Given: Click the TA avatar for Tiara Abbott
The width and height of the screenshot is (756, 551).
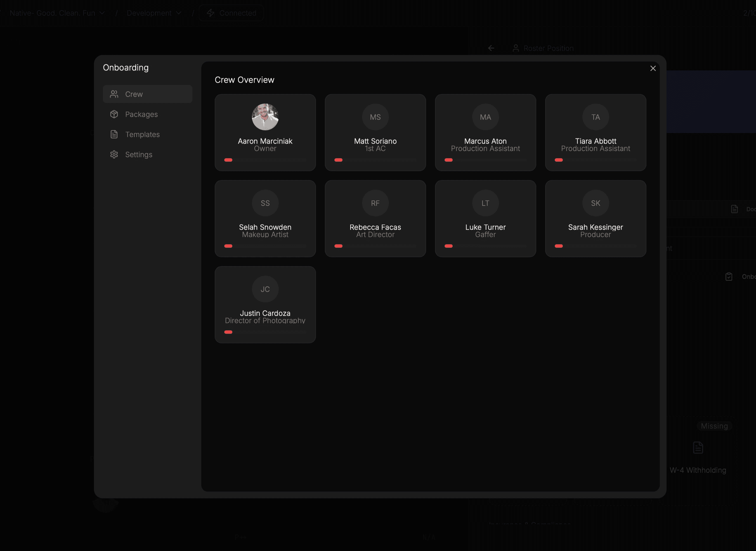Looking at the screenshot, I should click(x=596, y=117).
